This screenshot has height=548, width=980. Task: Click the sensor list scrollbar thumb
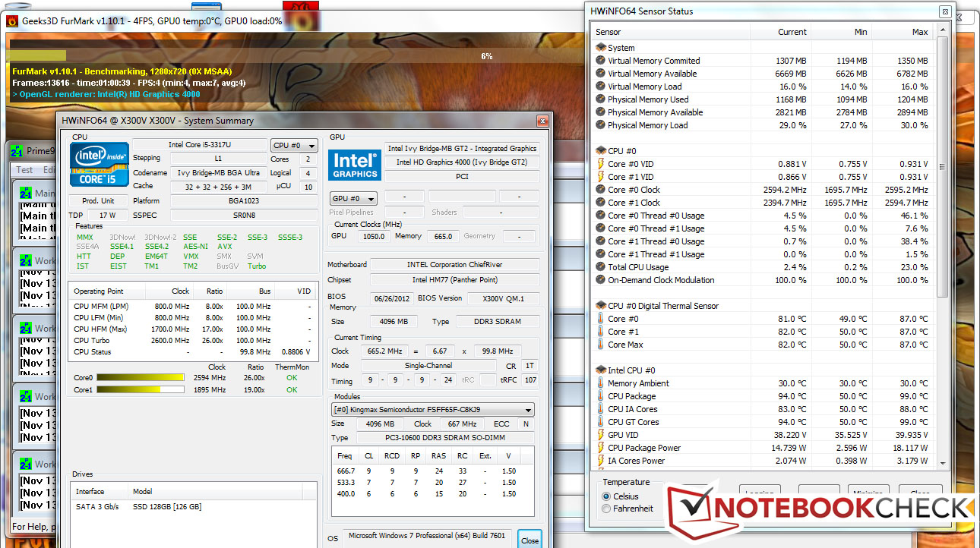[943, 167]
